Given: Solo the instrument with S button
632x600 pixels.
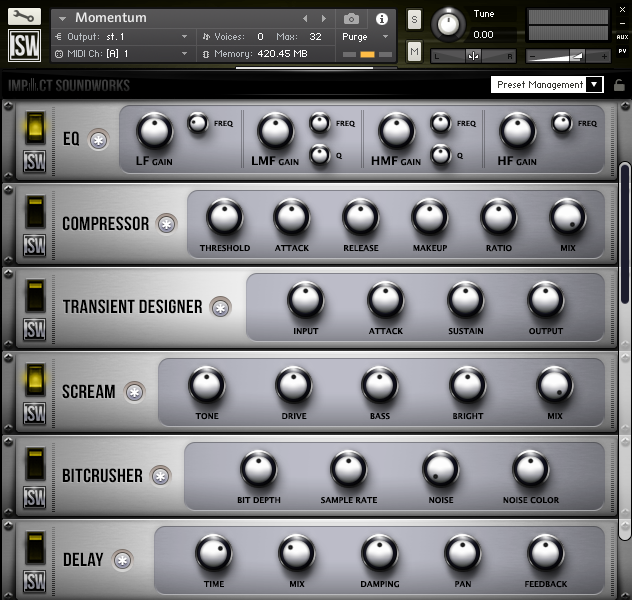Looking at the screenshot, I should [414, 19].
